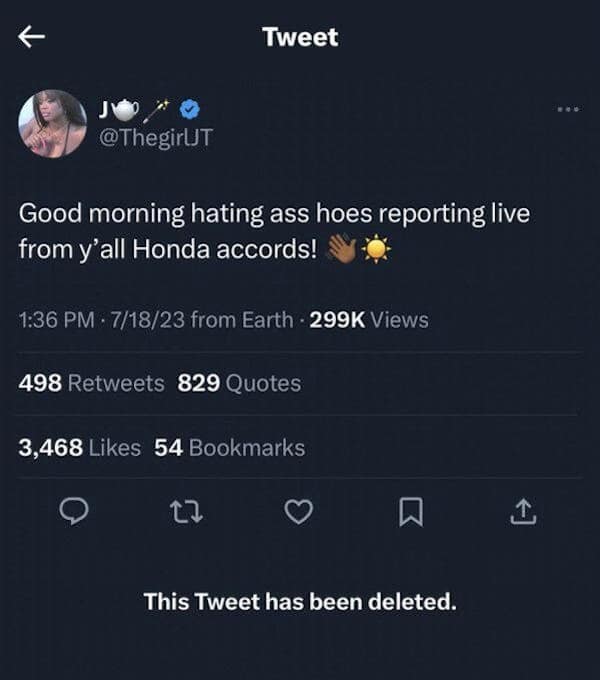This screenshot has width=600, height=680.
Task: Tap the sun emoji in tweet
Action: click(x=375, y=248)
